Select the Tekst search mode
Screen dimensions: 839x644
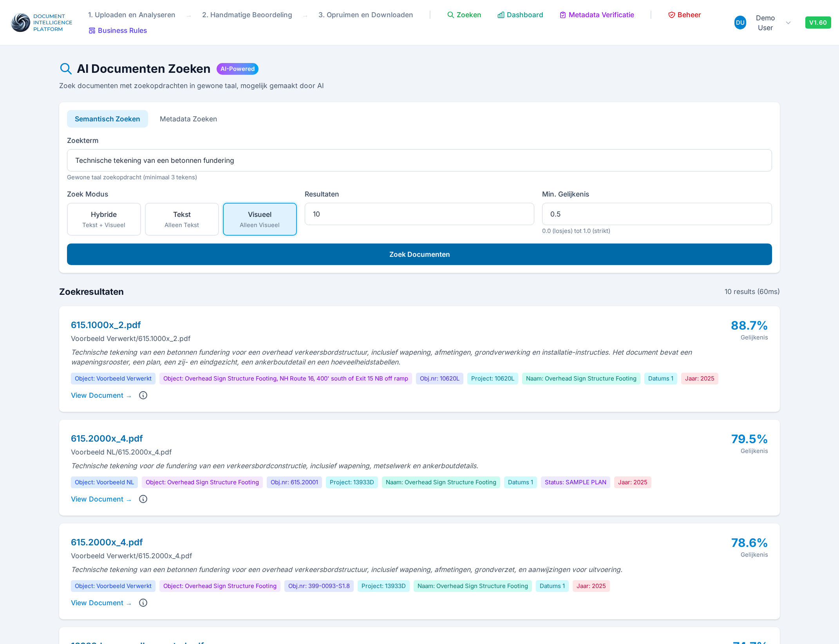tap(182, 219)
